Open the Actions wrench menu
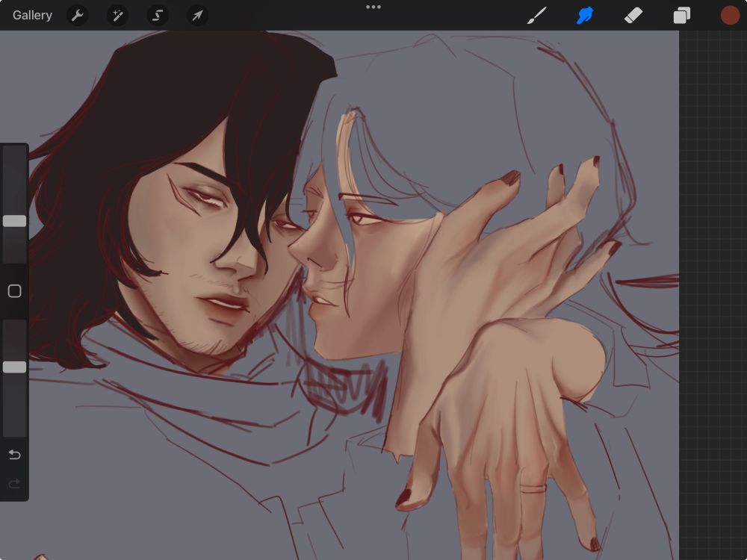 78,15
